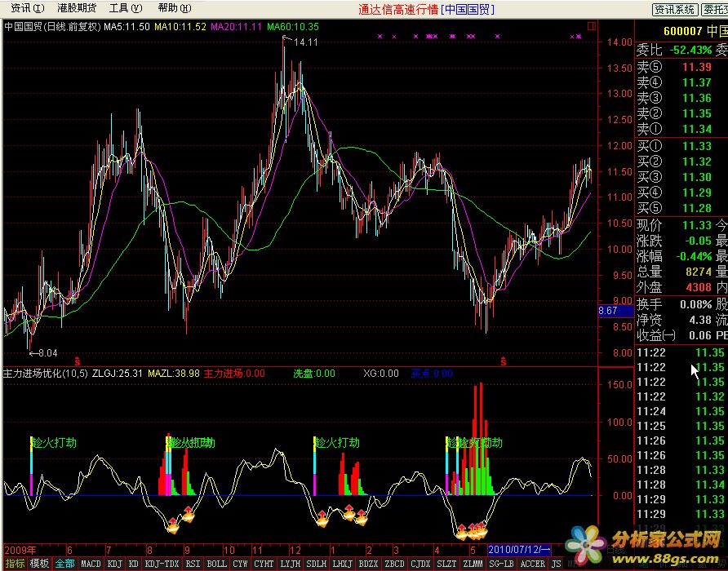Select the CYHT indicator tab
Viewport: 728px width, 571px height.
click(x=264, y=564)
